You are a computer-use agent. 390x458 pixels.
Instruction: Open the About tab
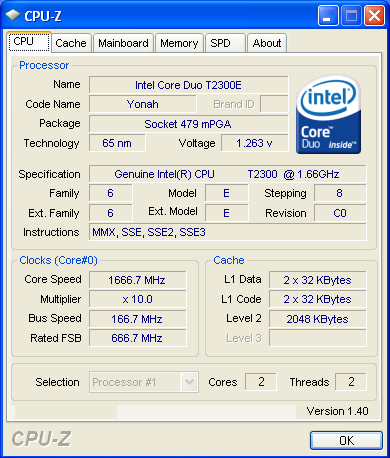[267, 43]
